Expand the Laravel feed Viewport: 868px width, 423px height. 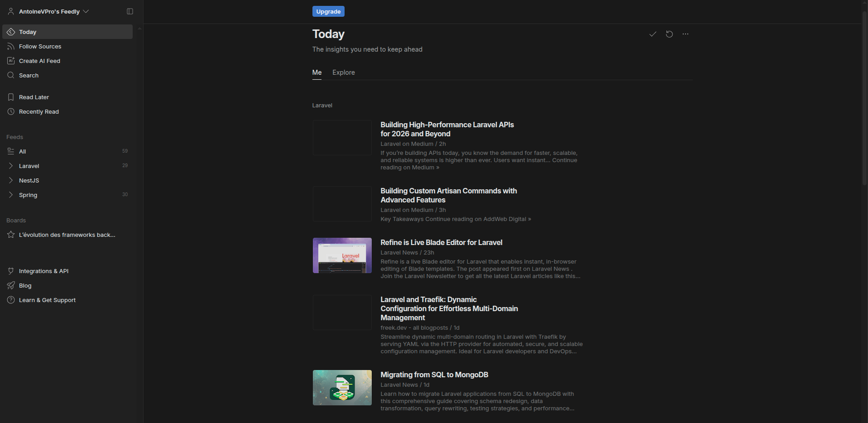click(x=10, y=166)
